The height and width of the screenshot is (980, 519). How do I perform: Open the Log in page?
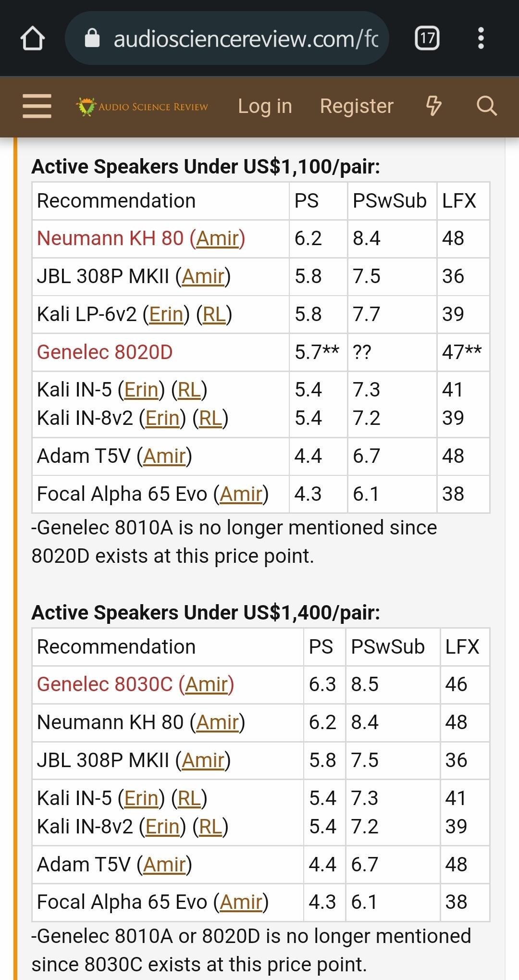265,106
